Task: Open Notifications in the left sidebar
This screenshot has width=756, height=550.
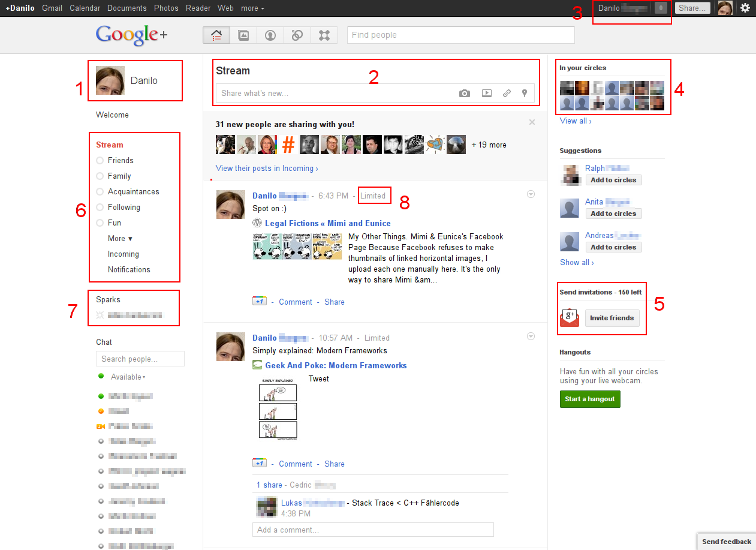Action: coord(129,269)
